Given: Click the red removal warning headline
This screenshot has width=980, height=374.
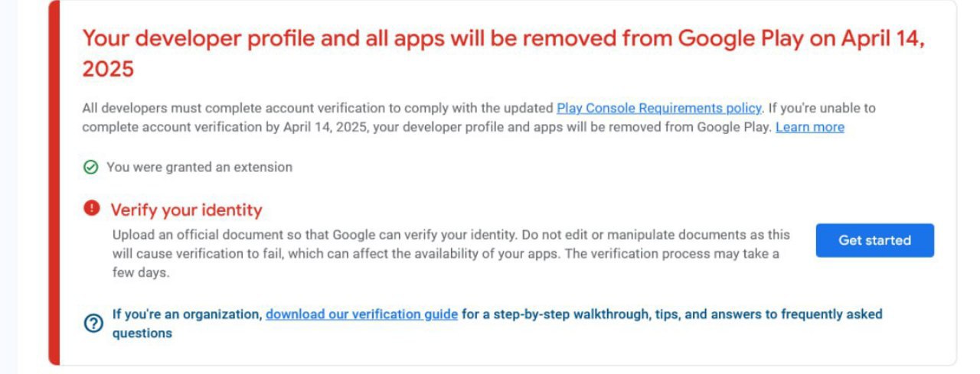Looking at the screenshot, I should [x=503, y=54].
